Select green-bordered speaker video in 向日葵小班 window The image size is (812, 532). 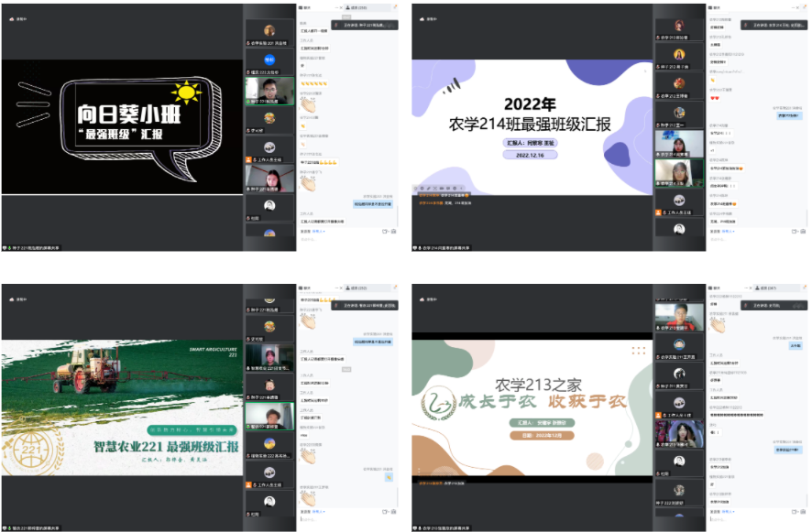pyautogui.click(x=269, y=92)
